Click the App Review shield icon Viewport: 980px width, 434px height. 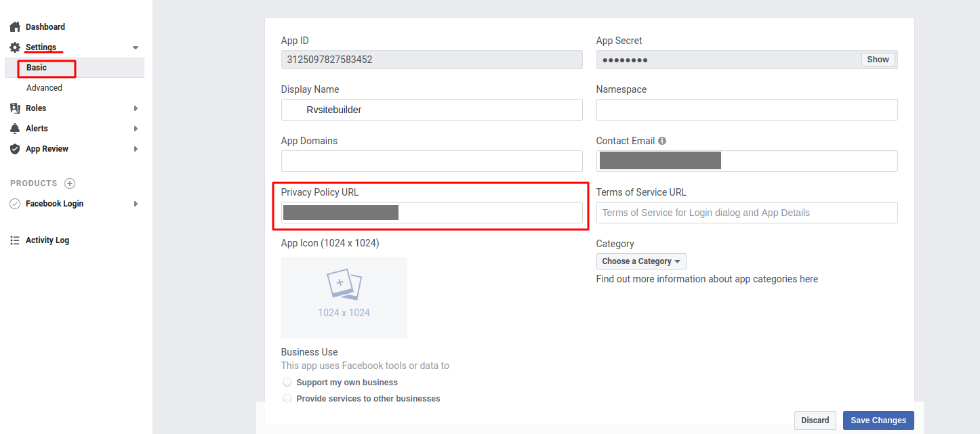pos(15,149)
